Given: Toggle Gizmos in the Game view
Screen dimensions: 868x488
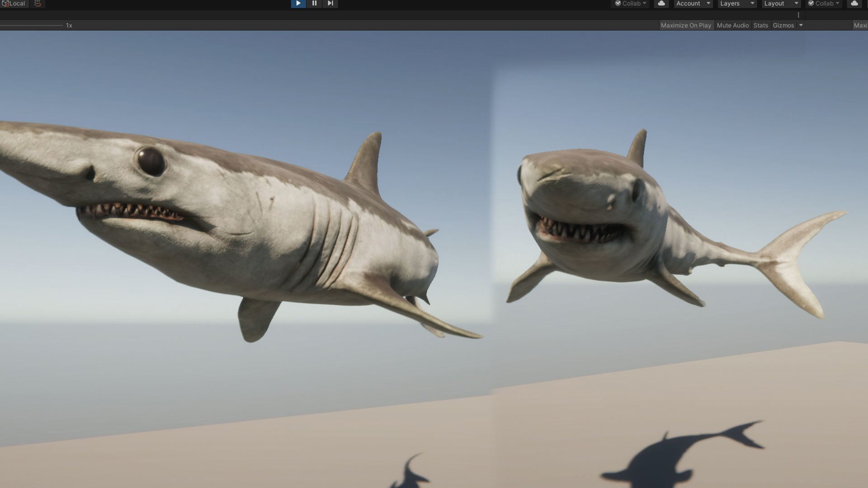Looking at the screenshot, I should [783, 25].
